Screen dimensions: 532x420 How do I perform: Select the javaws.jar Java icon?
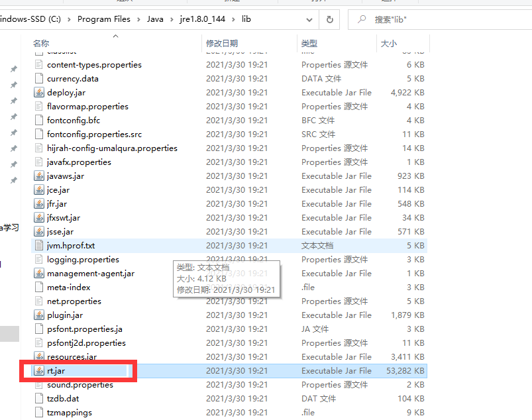[39, 176]
